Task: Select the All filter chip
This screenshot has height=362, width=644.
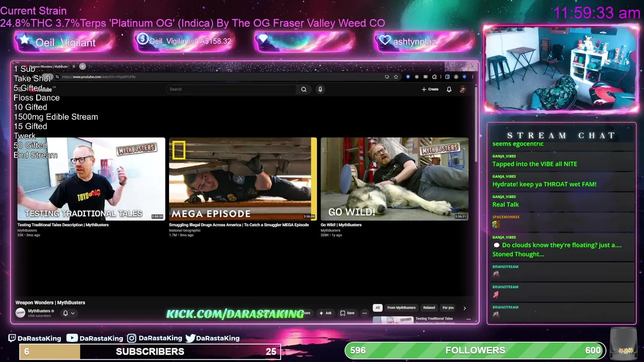Action: pyautogui.click(x=377, y=308)
